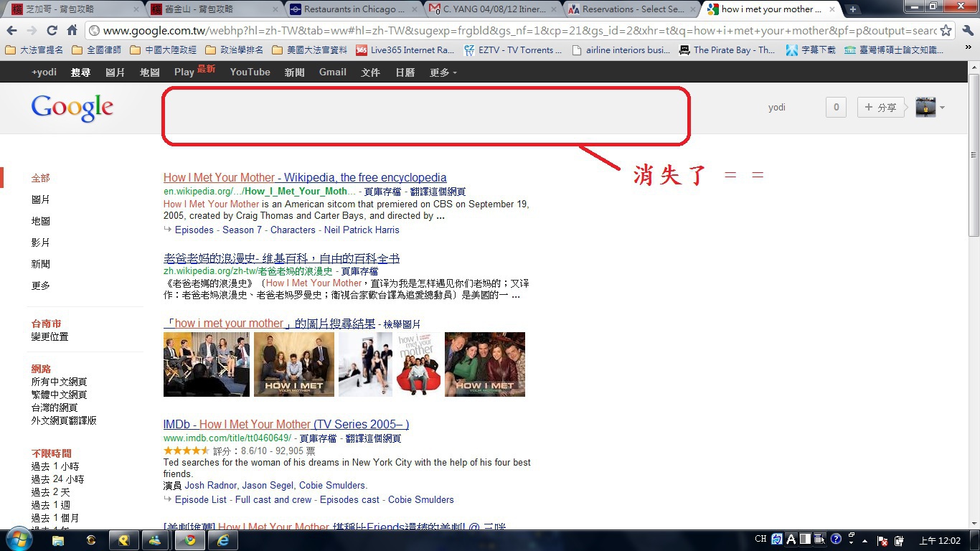The image size is (980, 551).
Task: Select 圖片 in the black Google bar
Action: [115, 72]
